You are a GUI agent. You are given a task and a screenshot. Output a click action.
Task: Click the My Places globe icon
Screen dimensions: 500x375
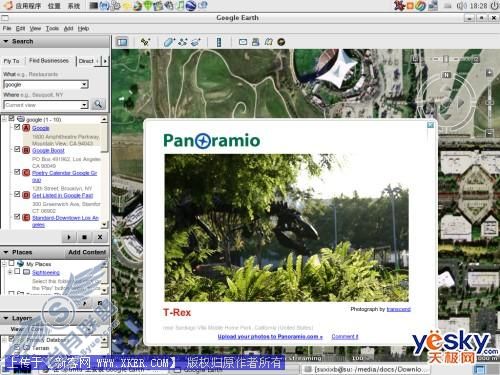pyautogui.click(x=21, y=264)
